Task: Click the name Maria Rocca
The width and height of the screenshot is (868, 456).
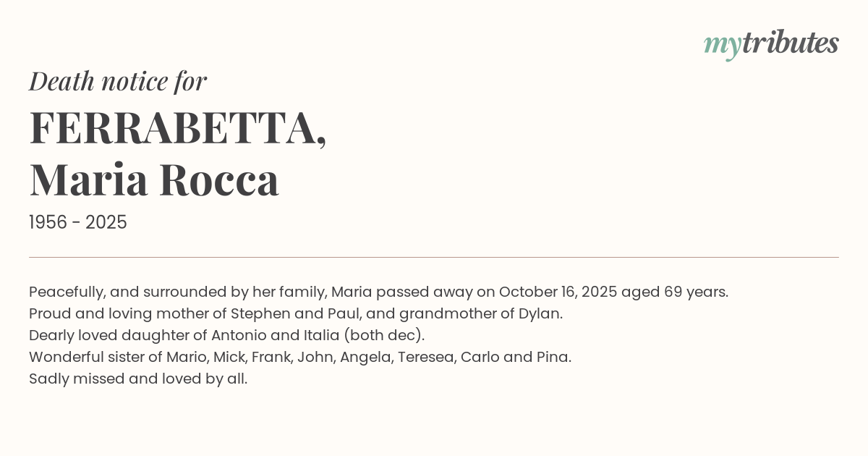Action: (154, 180)
